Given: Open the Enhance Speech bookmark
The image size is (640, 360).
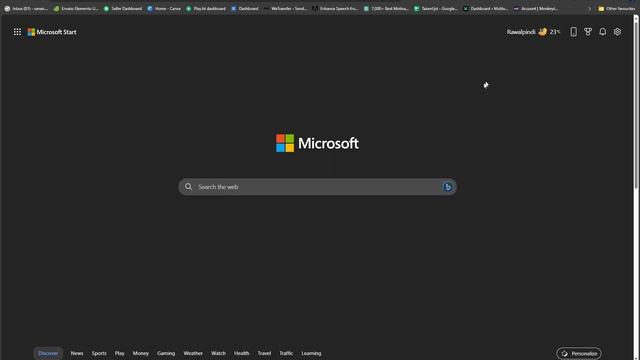Looking at the screenshot, I should (335, 9).
